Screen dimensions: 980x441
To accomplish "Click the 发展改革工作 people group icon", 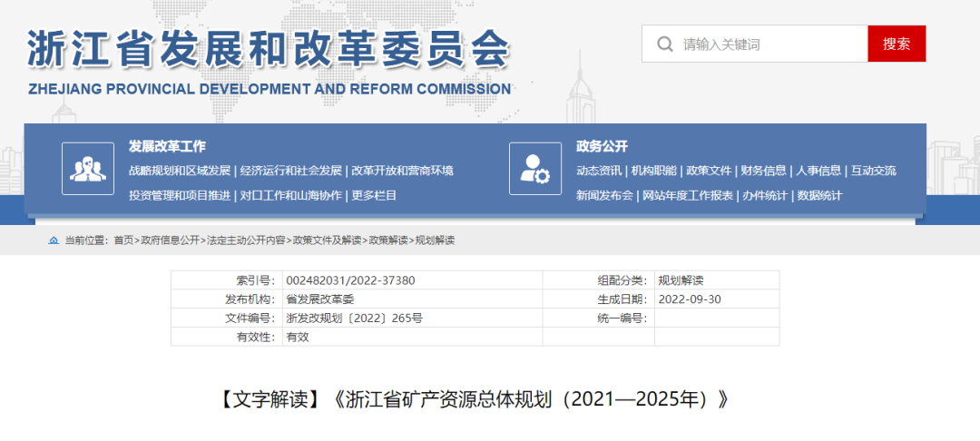I will [x=88, y=169].
